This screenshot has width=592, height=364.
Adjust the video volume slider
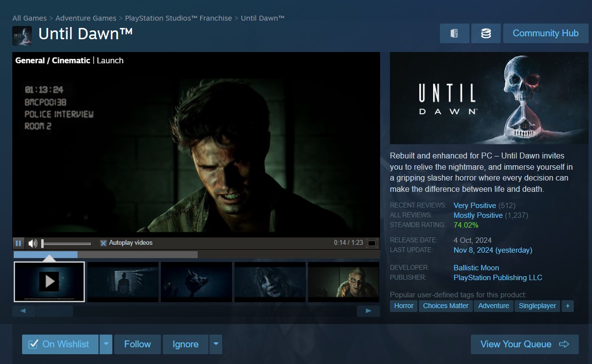66,243
